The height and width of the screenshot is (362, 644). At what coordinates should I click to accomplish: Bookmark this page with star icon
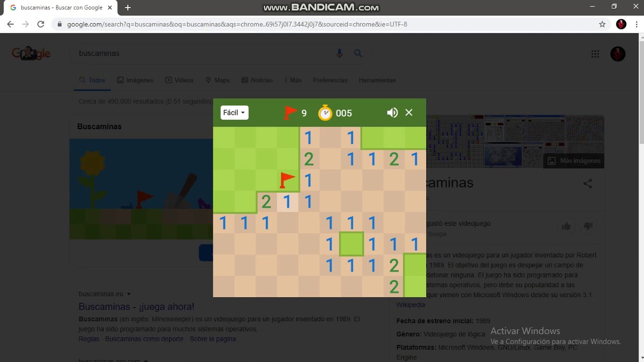(x=602, y=24)
